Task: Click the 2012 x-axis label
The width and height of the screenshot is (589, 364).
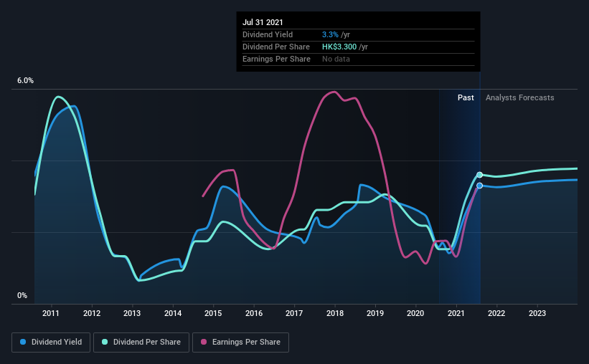Action: 92,313
